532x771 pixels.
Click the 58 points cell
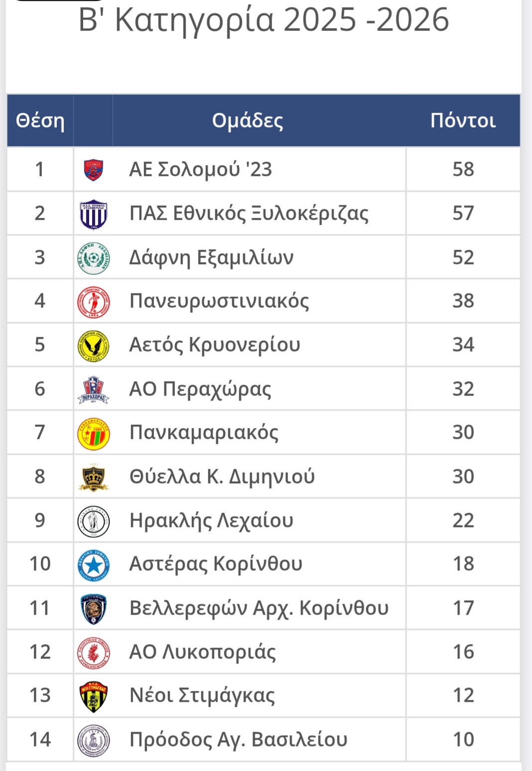(x=463, y=170)
